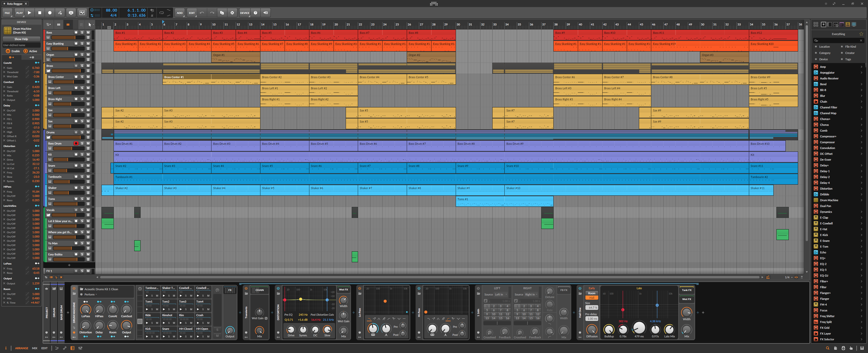The image size is (868, 353).
Task: Click the Diffusion knob in reverb
Action: tap(592, 329)
